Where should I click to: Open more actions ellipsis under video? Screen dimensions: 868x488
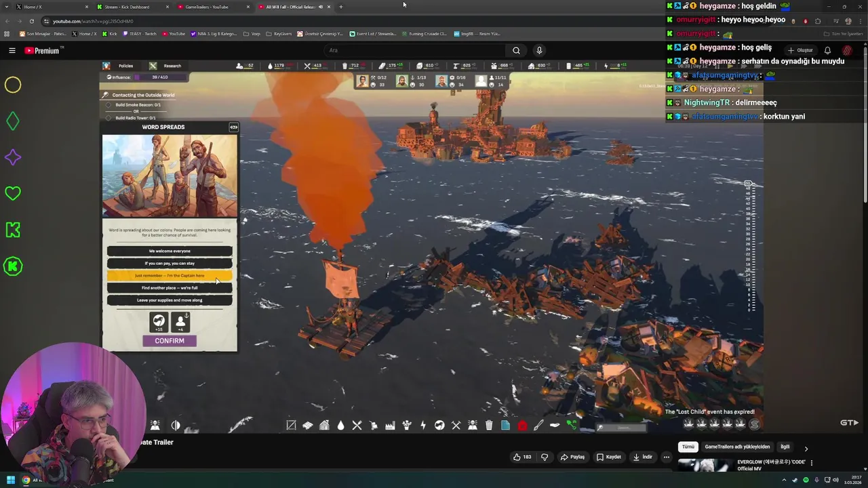pyautogui.click(x=667, y=457)
